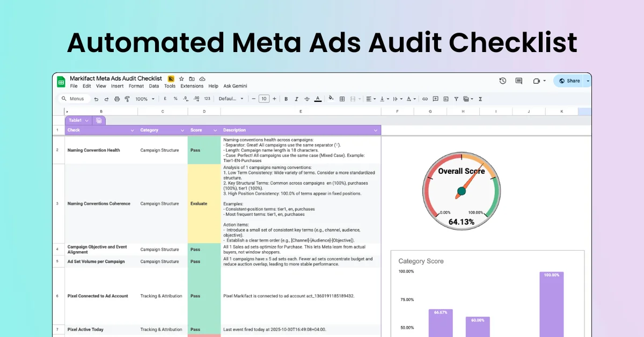Open Ask Gemini

(x=235, y=85)
